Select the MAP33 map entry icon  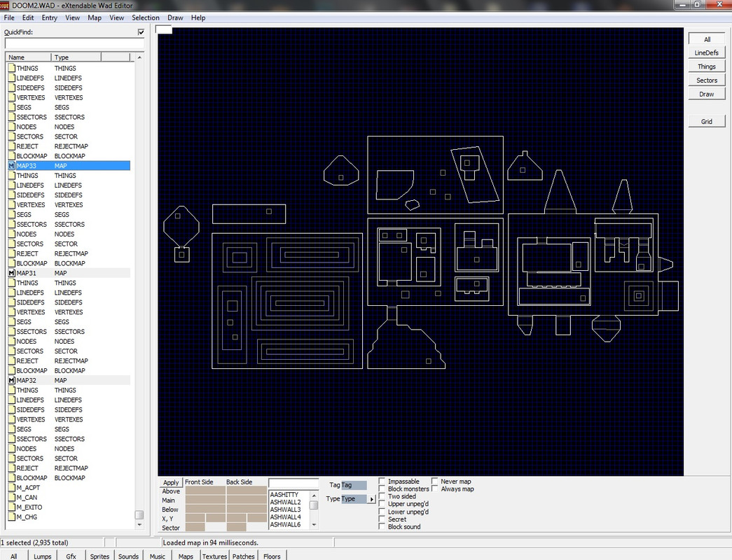click(x=12, y=166)
